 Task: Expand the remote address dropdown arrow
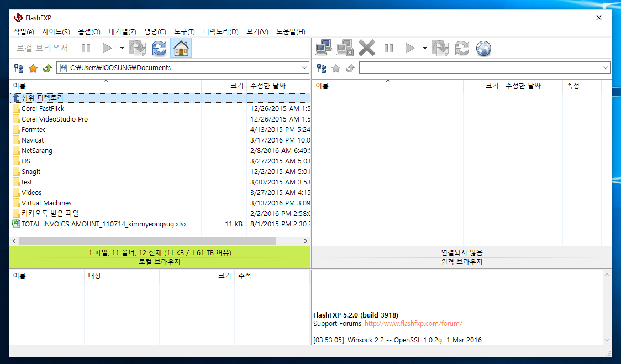606,68
